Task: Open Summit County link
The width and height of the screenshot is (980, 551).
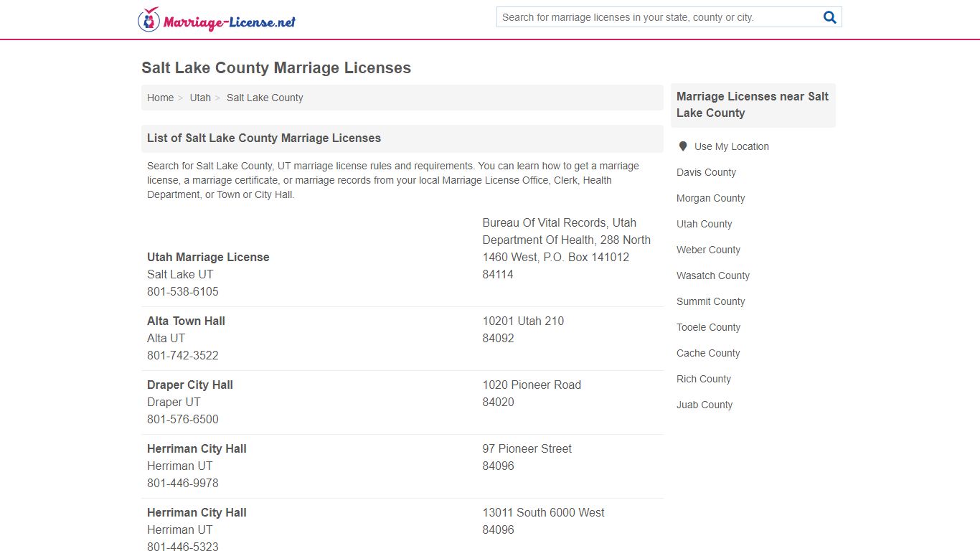Action: pos(710,301)
